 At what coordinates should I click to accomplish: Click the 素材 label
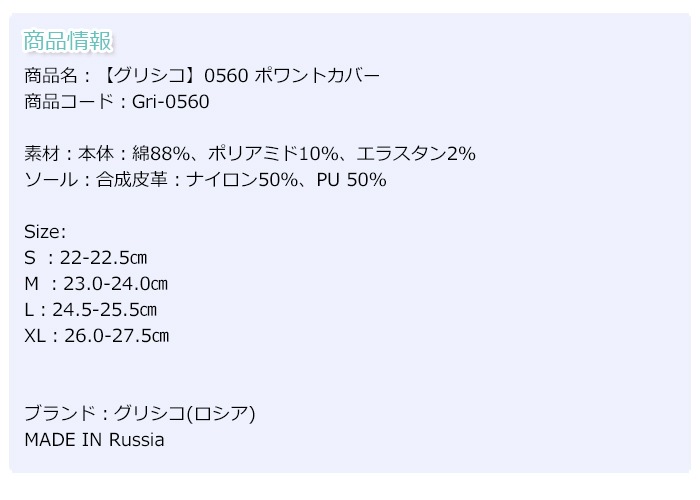(x=42, y=154)
